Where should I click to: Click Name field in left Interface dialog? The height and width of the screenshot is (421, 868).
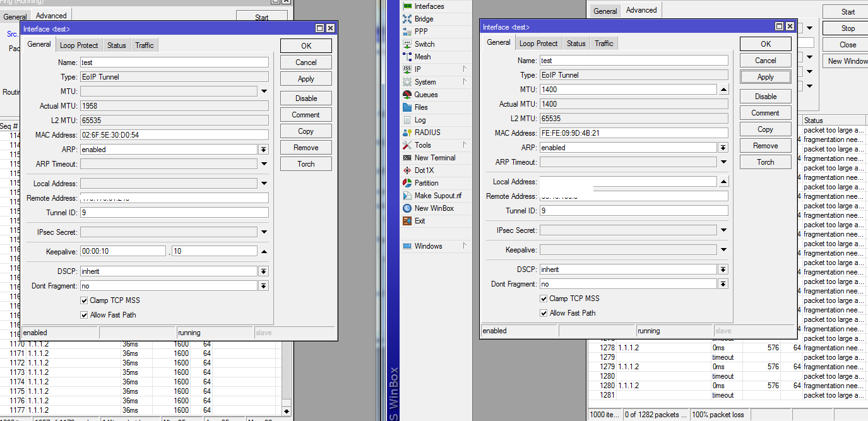point(174,62)
